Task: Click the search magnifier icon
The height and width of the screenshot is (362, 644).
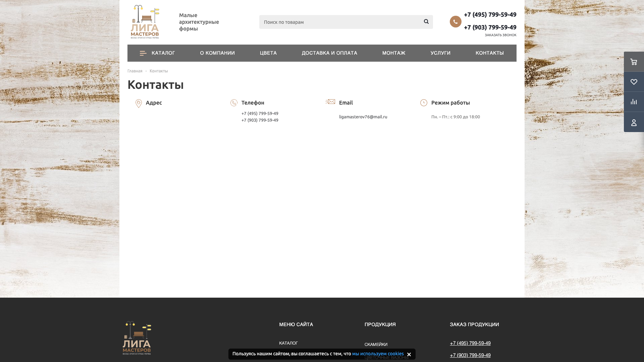Action: coord(426,22)
